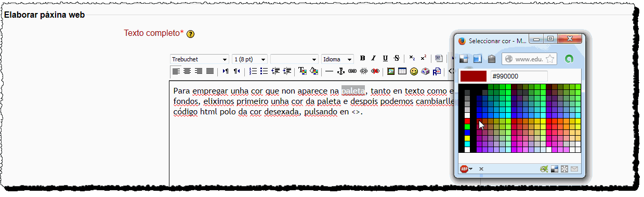Maximize the Seleccionar cor window
644x197 pixels.
[550, 38]
